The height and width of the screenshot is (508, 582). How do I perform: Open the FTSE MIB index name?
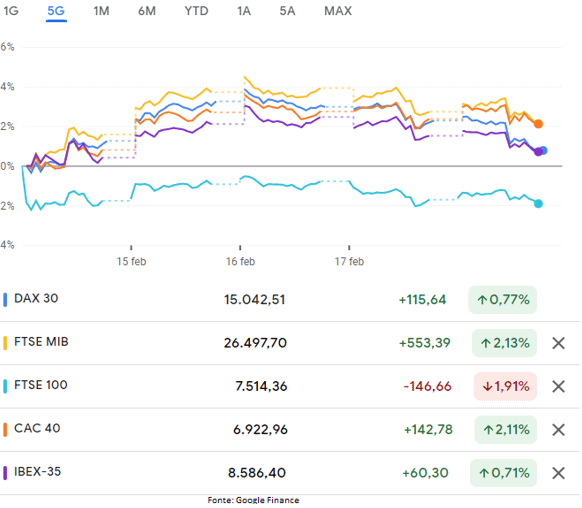click(x=41, y=342)
